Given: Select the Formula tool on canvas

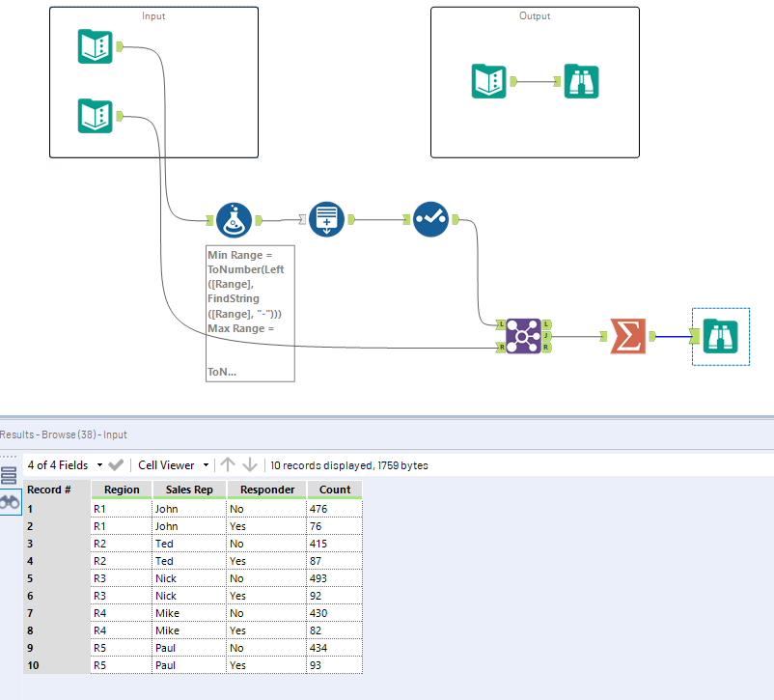Looking at the screenshot, I should pos(234,220).
